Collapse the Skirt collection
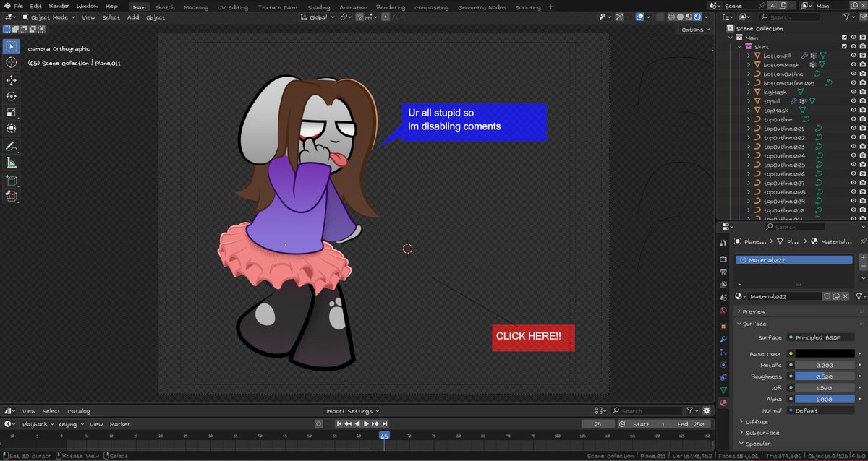The image size is (868, 461). coord(740,46)
